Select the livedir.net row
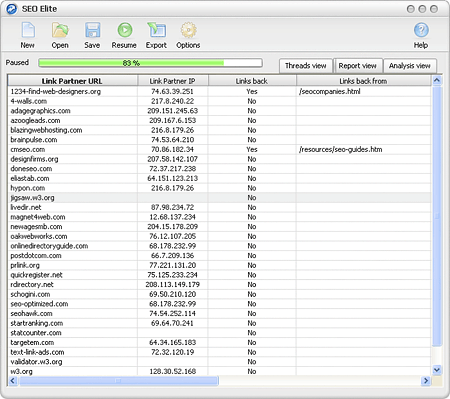The width and height of the screenshot is (450, 399). (x=219, y=207)
